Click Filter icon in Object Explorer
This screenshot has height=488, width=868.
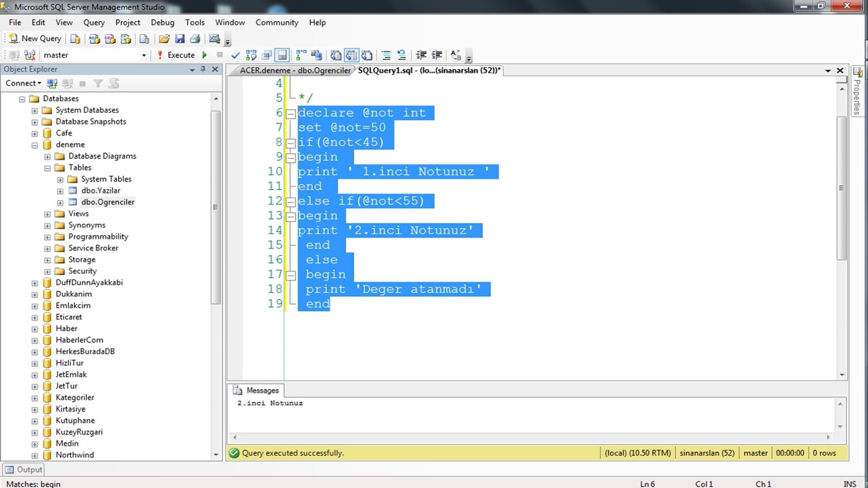[x=98, y=83]
